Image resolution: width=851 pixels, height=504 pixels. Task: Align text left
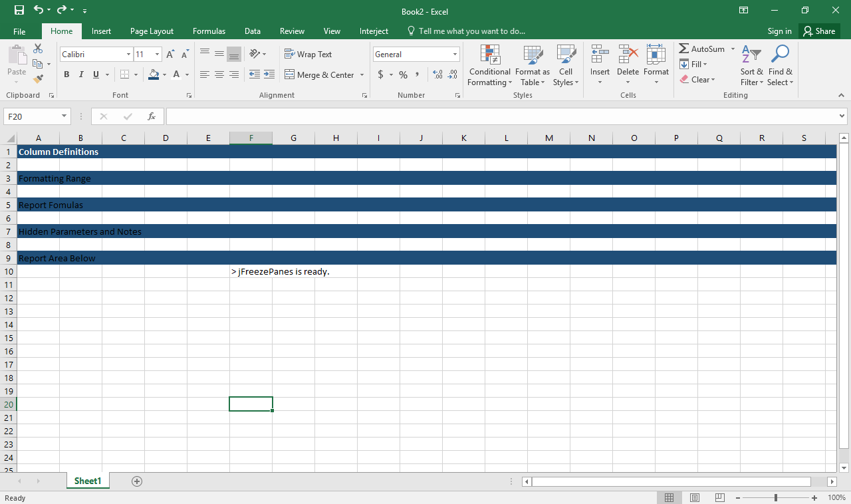pyautogui.click(x=205, y=74)
